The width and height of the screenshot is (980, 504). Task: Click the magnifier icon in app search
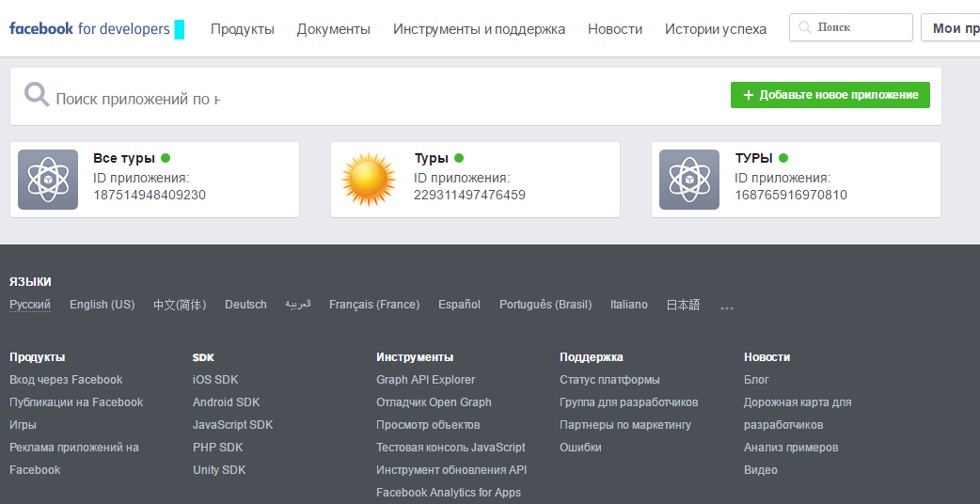tap(37, 96)
